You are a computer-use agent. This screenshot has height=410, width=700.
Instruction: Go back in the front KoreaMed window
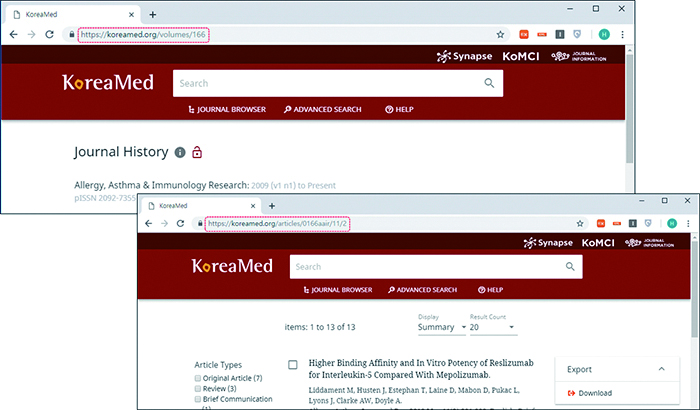[149, 223]
